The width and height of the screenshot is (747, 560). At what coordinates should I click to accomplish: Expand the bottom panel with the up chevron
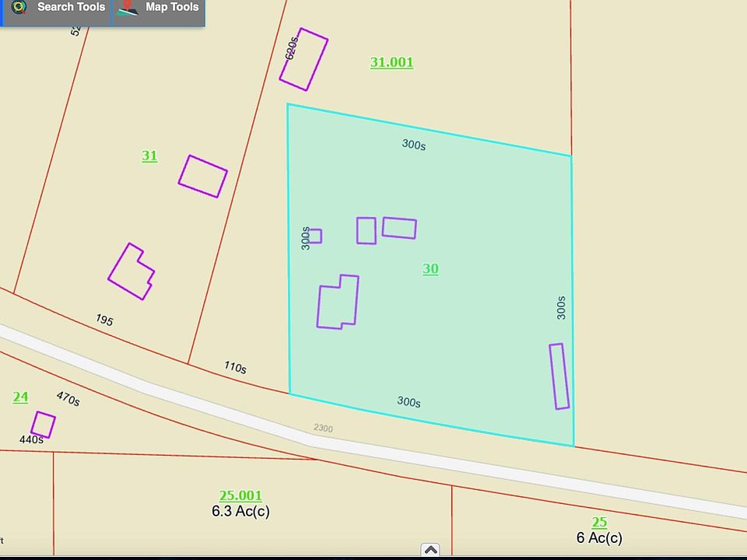(x=430, y=550)
